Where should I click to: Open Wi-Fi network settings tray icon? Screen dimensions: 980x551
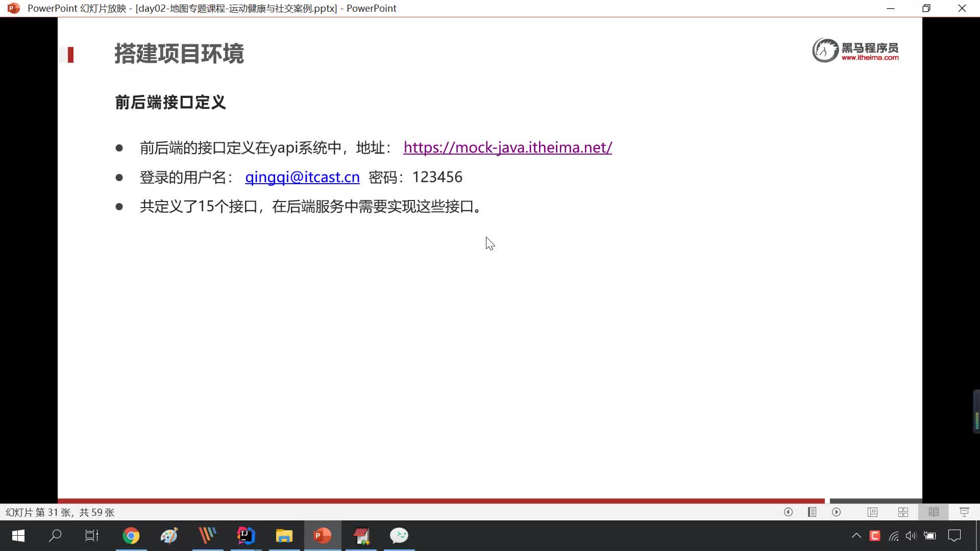click(x=893, y=536)
